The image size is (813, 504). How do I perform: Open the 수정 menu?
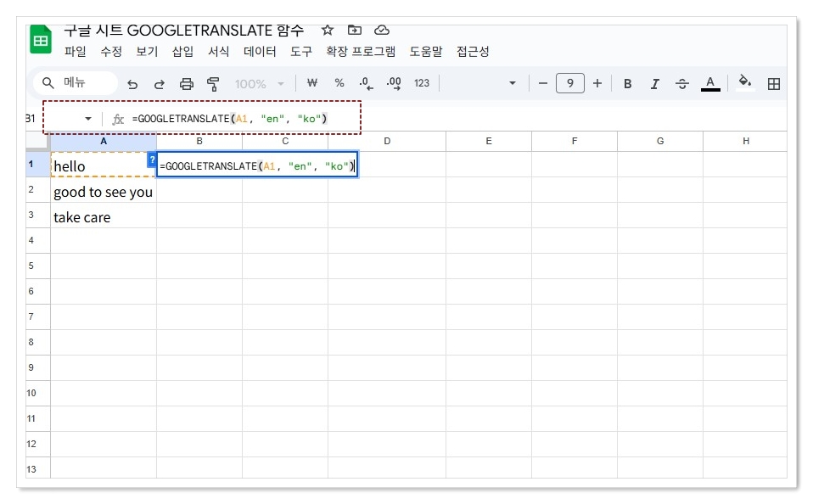click(x=111, y=51)
